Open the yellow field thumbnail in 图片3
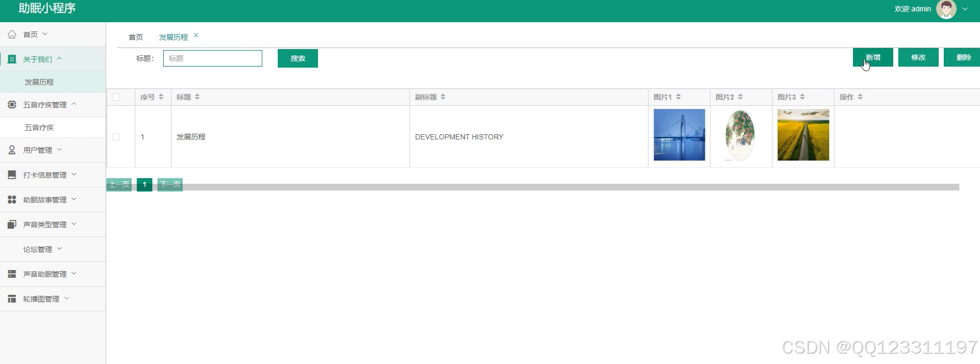 tap(803, 135)
